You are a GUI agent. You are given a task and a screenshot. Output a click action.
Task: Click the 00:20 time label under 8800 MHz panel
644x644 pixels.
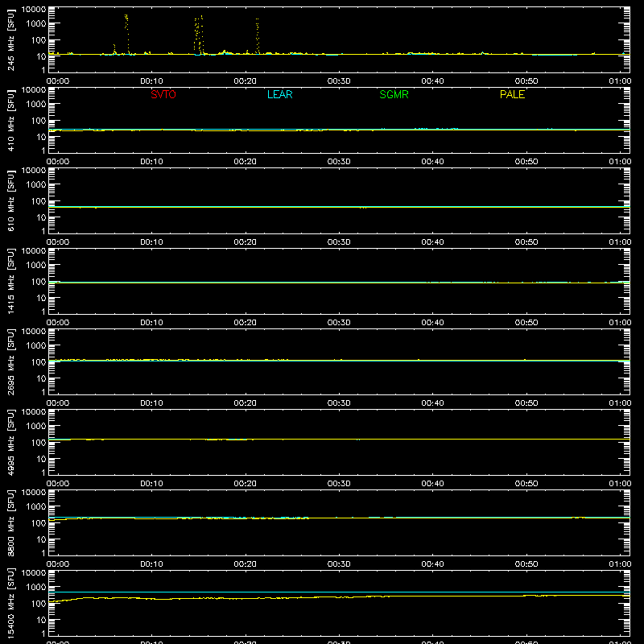coord(246,564)
